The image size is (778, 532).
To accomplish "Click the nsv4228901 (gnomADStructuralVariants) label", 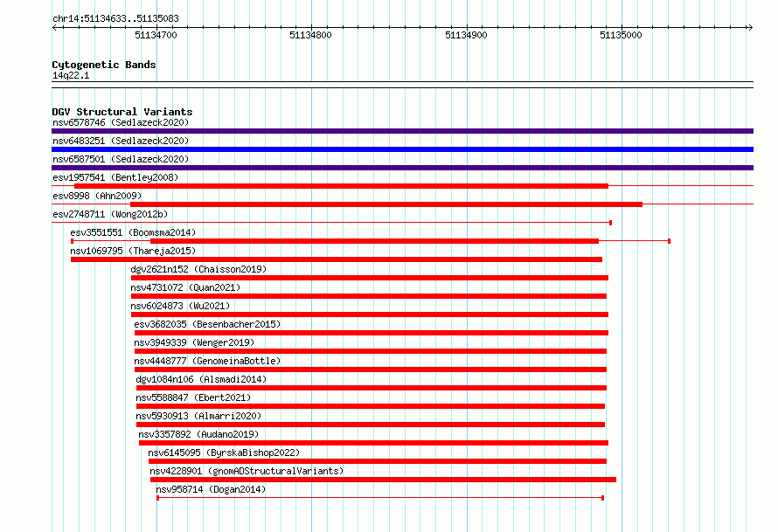I will (247, 471).
